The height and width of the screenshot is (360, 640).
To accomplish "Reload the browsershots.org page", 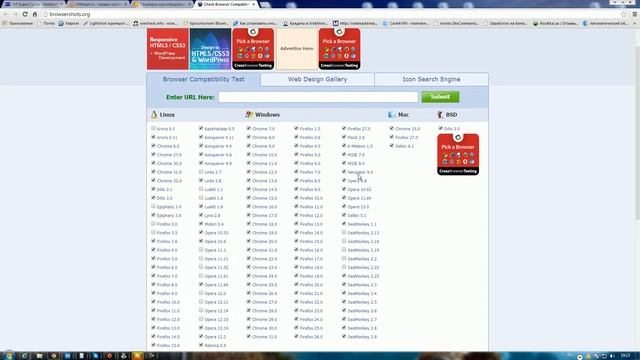I will (25, 14).
